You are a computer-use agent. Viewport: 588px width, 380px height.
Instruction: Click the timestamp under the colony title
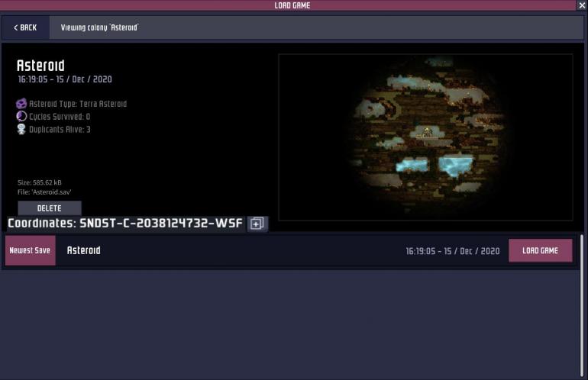click(x=65, y=79)
